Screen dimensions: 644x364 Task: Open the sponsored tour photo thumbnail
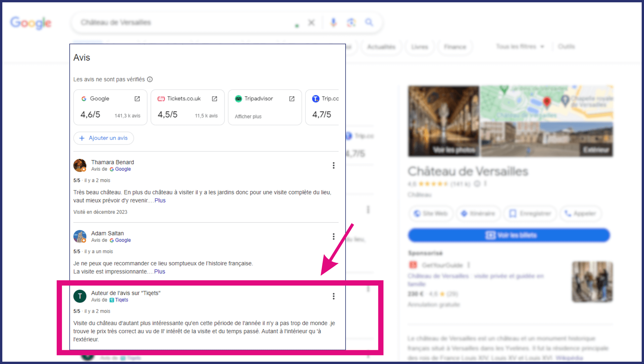point(592,282)
